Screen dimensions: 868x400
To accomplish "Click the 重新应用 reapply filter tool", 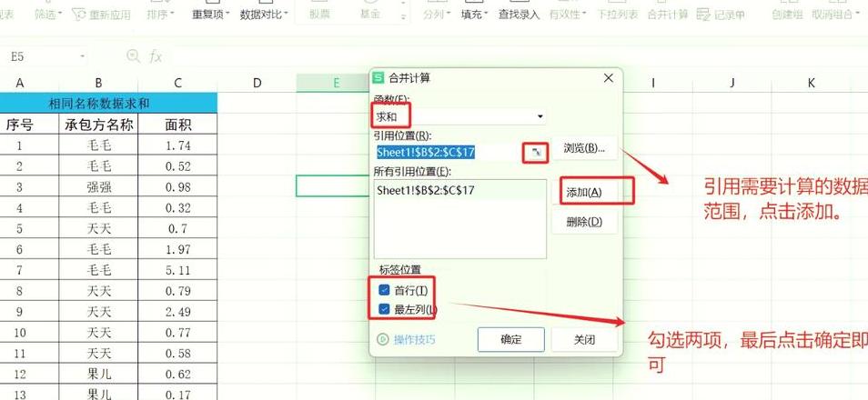I will pos(102,15).
